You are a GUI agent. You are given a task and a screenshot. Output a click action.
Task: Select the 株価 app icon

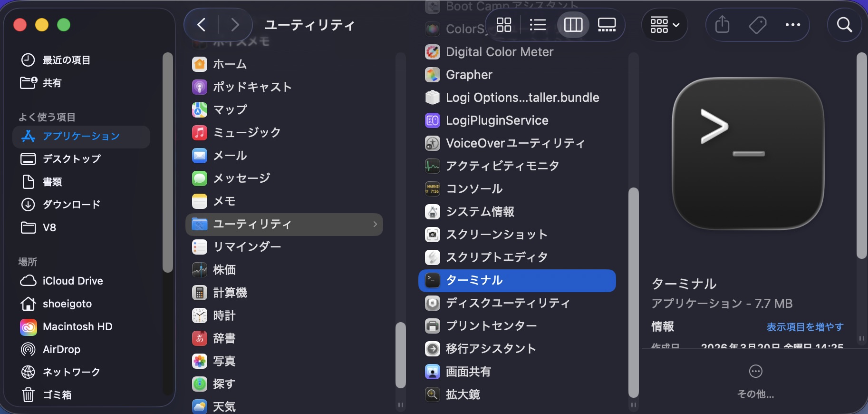tap(200, 270)
